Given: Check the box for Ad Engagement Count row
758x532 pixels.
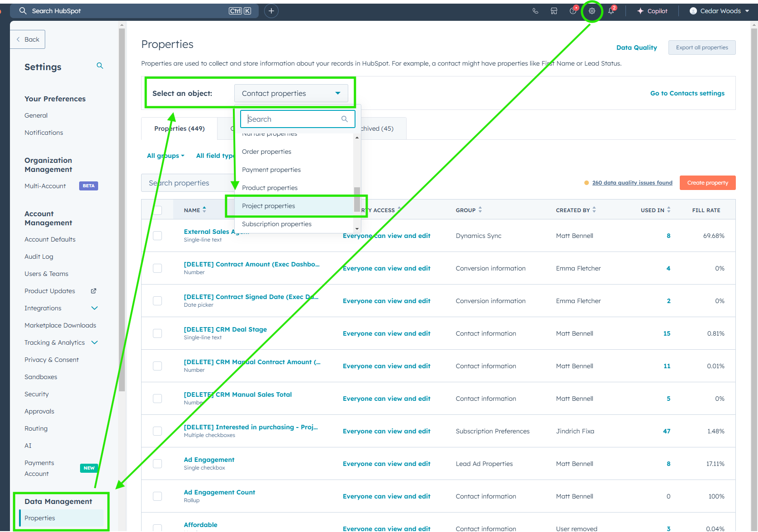Looking at the screenshot, I should 157,496.
